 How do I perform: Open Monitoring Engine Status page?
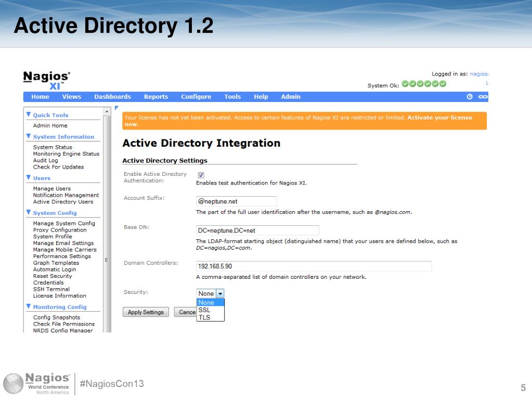(66, 153)
